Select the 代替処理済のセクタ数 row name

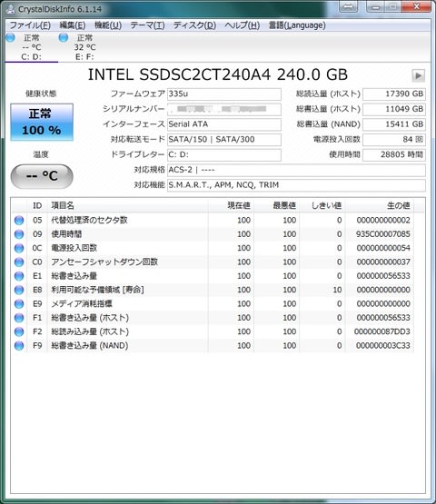click(x=89, y=220)
